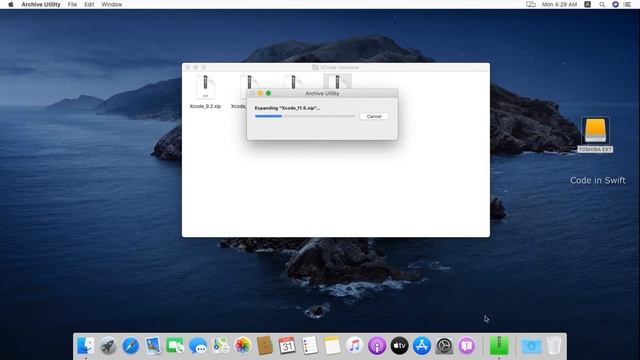
Task: Open the Apple menu
Action: click(x=11, y=4)
